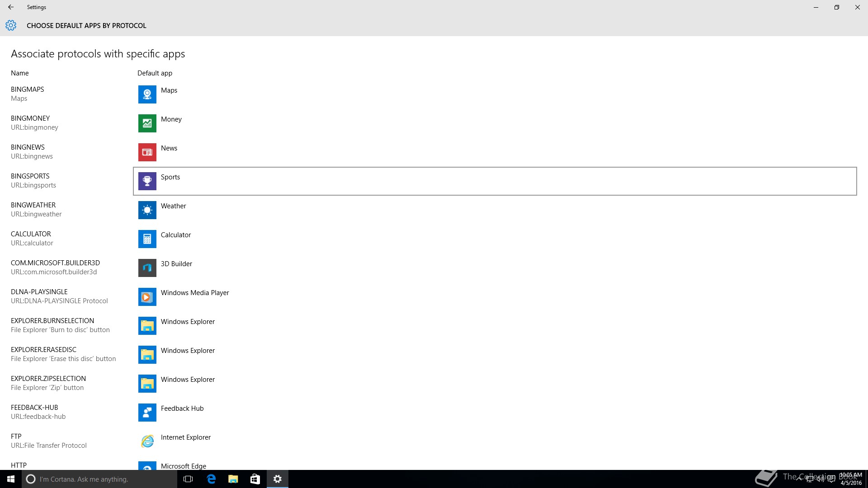Click the Weather sun icon
Viewport: 868px width, 488px height.
click(x=147, y=210)
